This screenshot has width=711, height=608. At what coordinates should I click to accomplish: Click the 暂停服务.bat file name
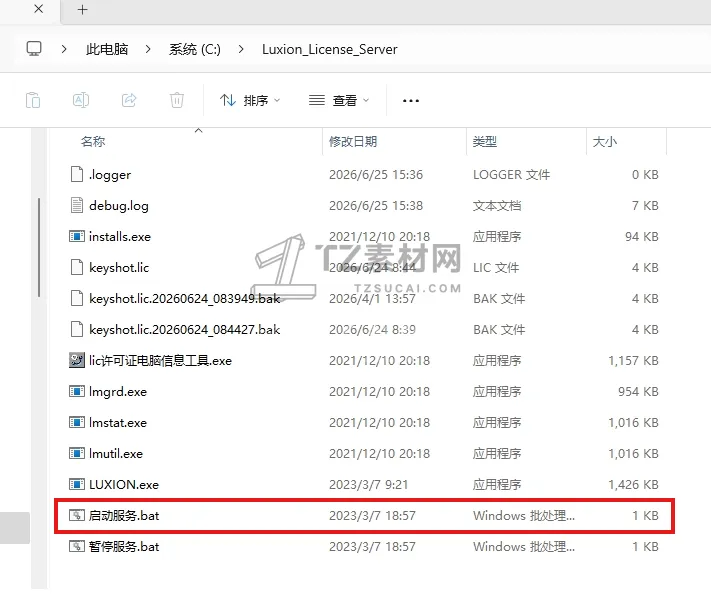click(124, 546)
